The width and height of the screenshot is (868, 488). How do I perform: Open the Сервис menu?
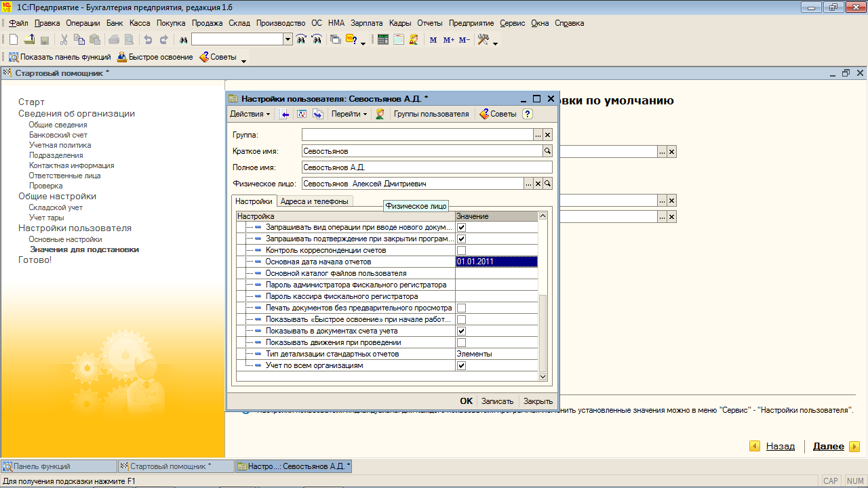[513, 23]
